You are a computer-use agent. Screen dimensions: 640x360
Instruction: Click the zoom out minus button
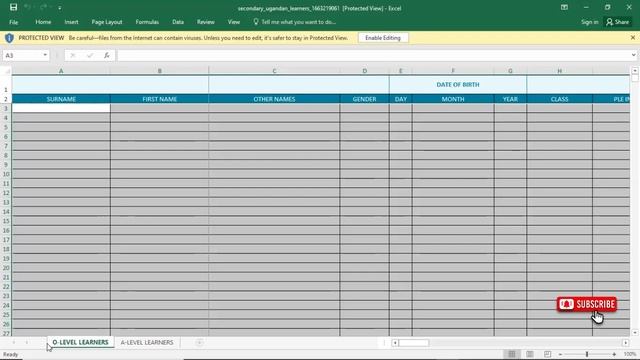click(x=560, y=354)
